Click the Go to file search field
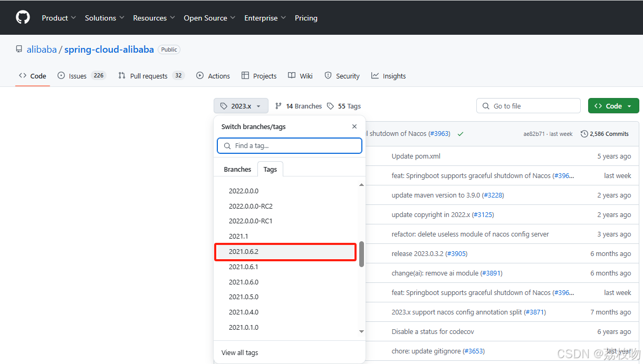Viewport: 643px width, 364px height. (x=529, y=106)
